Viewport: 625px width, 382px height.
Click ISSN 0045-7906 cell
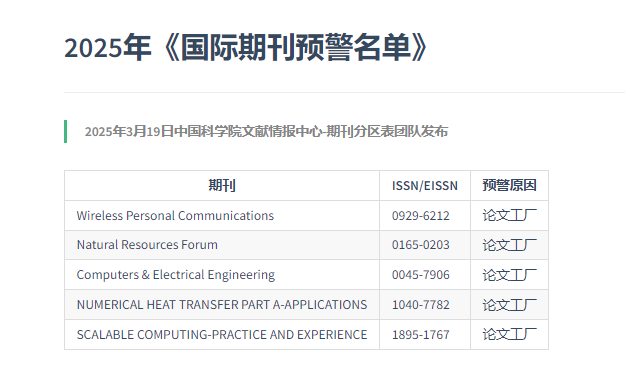(421, 275)
